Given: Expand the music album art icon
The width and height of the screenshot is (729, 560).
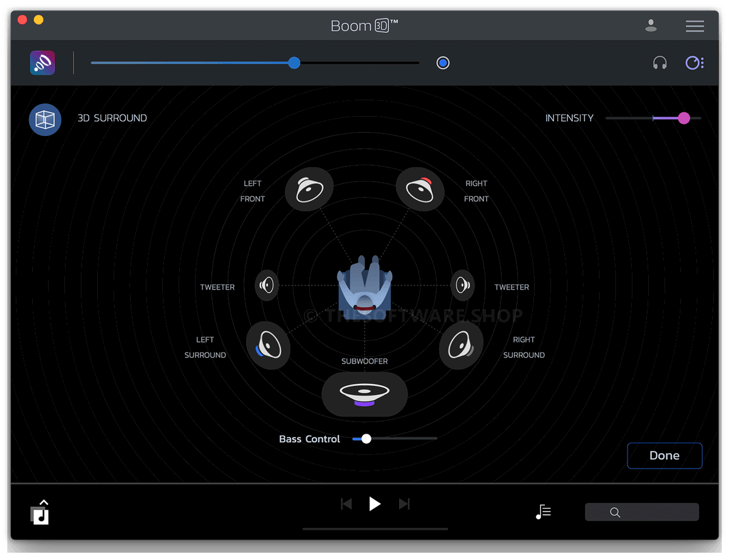Looking at the screenshot, I should pos(40,512).
